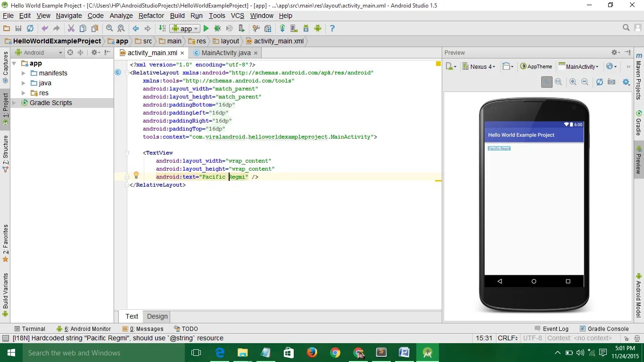Image resolution: width=644 pixels, height=362 pixels.
Task: Open the Gradle Console
Action: pyautogui.click(x=604, y=329)
